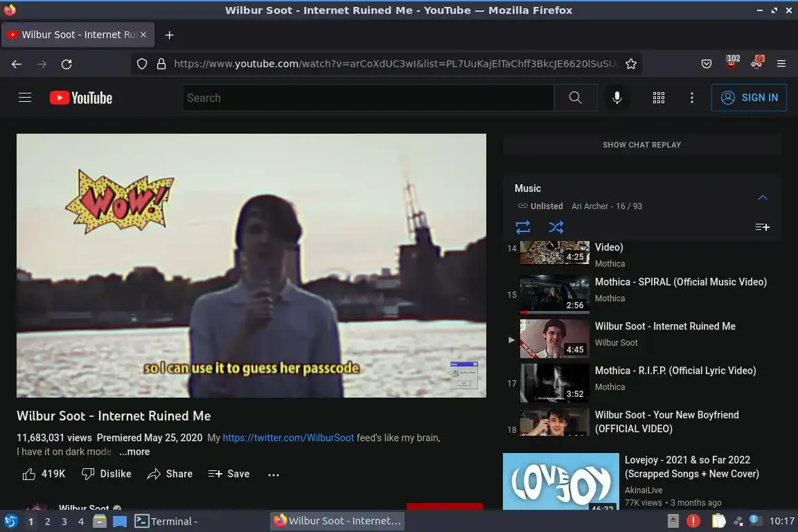Click the address bar URL
The width and height of the screenshot is (798, 532).
(x=396, y=64)
